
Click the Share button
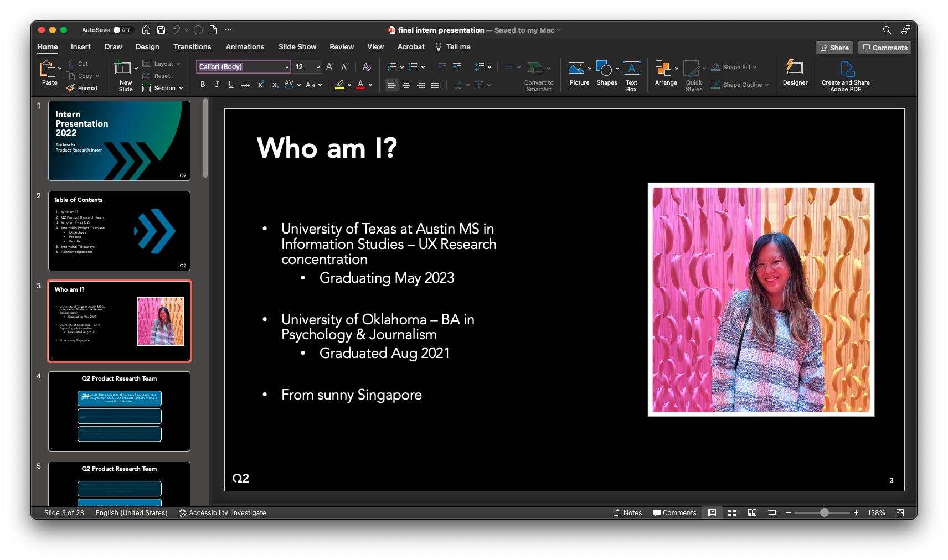834,48
